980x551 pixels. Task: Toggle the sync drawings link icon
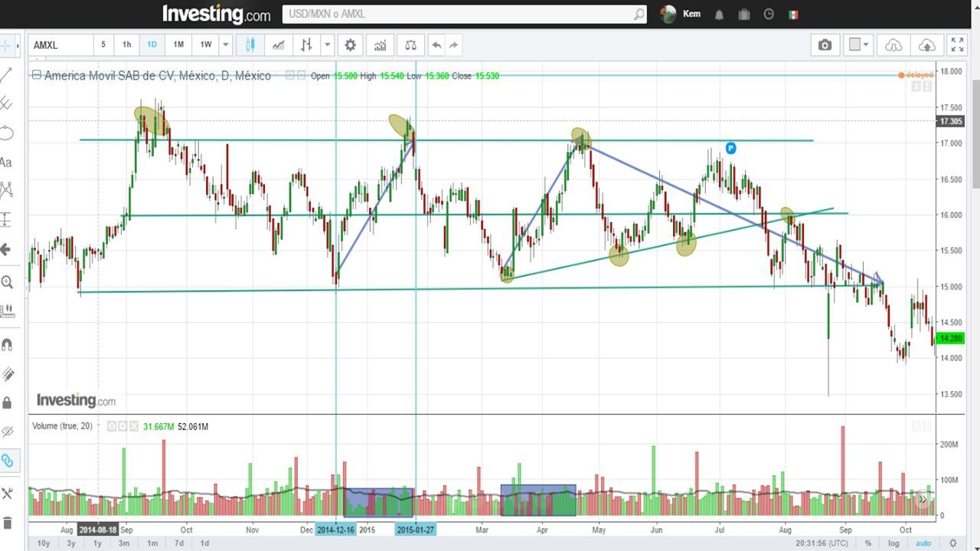[x=7, y=461]
